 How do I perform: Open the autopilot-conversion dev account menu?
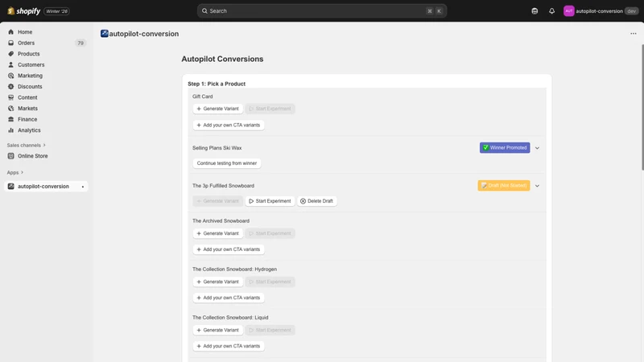point(600,11)
